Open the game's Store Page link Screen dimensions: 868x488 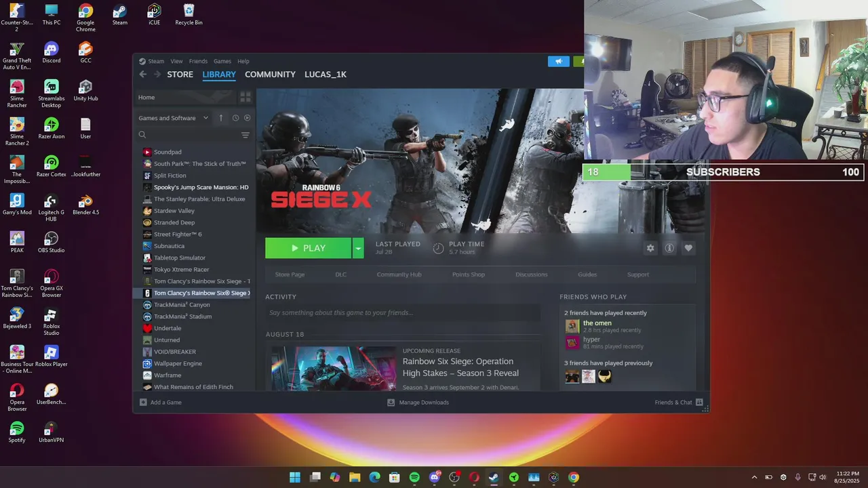[290, 274]
